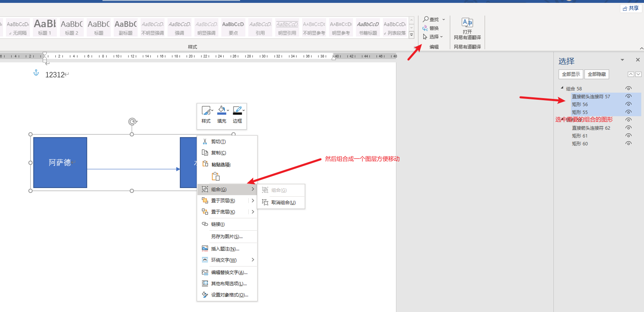Expand the styles gallery more arrow
This screenshot has height=312, width=644.
click(x=411, y=35)
